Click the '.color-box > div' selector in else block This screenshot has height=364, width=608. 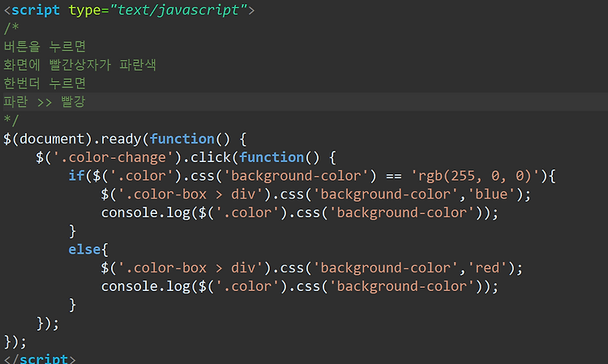click(x=191, y=268)
